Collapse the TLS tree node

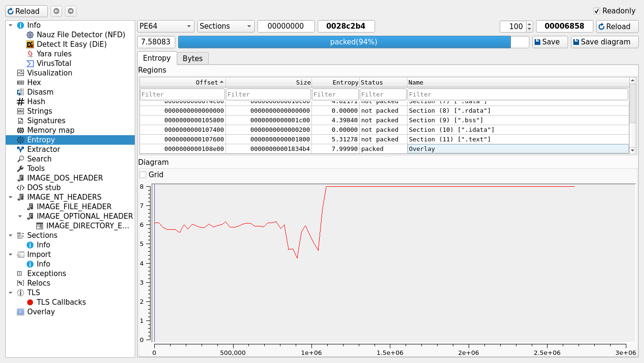click(x=11, y=293)
